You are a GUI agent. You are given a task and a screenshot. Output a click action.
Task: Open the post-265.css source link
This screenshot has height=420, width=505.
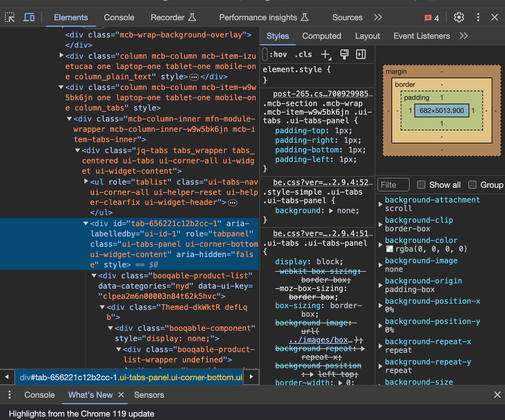coord(322,94)
